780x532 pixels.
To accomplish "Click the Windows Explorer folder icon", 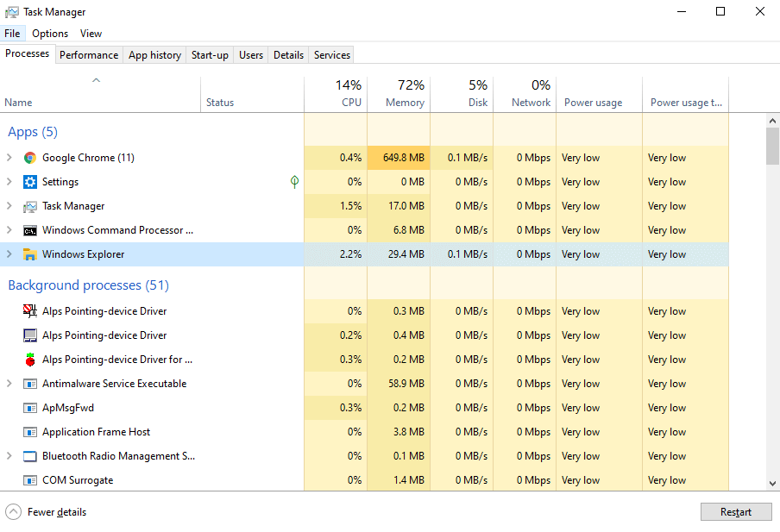I will [28, 253].
